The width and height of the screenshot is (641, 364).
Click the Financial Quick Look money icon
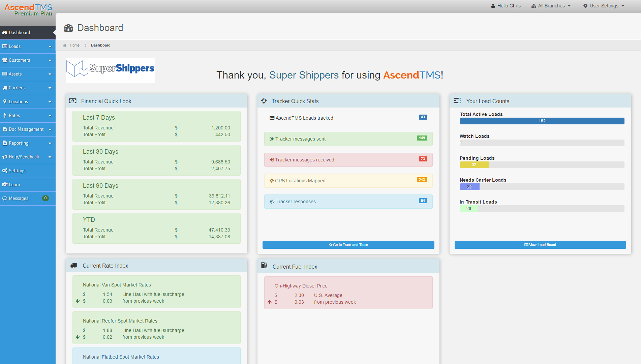click(72, 101)
